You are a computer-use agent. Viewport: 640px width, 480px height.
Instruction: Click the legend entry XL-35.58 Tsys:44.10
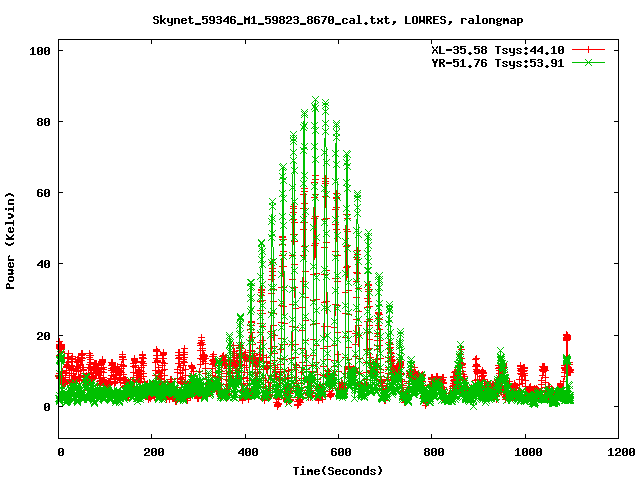tap(498, 50)
